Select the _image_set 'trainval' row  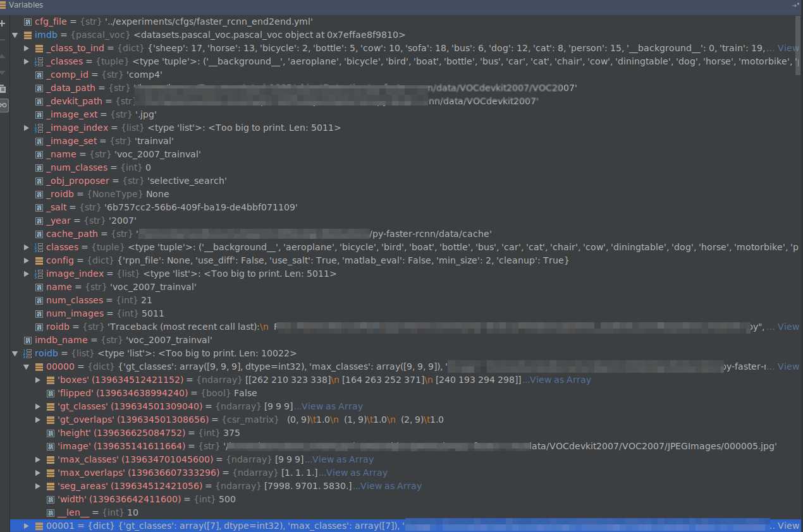[x=406, y=141]
